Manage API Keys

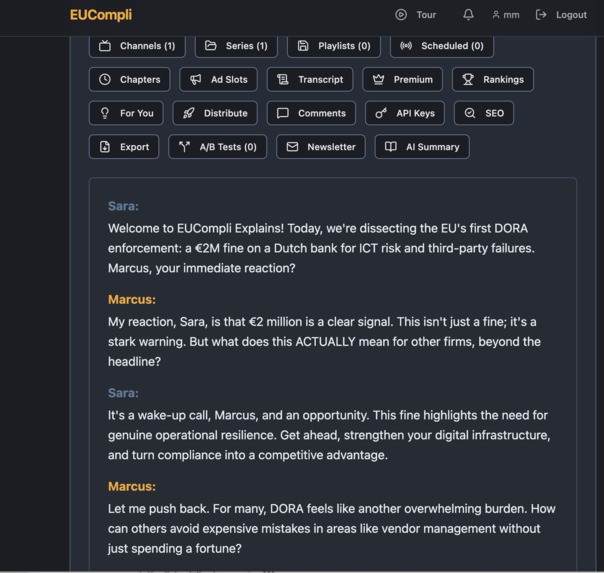tap(405, 113)
